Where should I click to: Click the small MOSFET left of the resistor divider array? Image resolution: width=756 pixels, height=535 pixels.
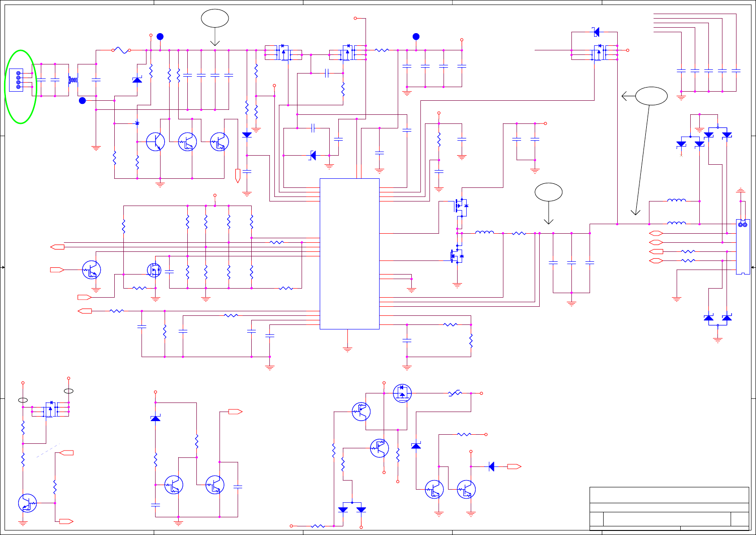click(154, 270)
